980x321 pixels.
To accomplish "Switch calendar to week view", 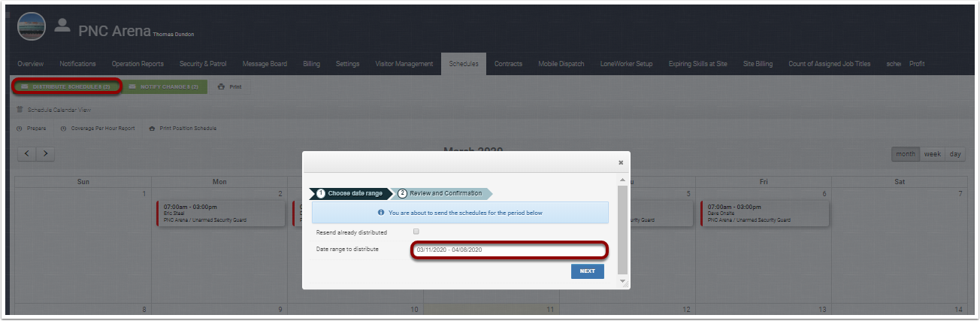I will 933,154.
